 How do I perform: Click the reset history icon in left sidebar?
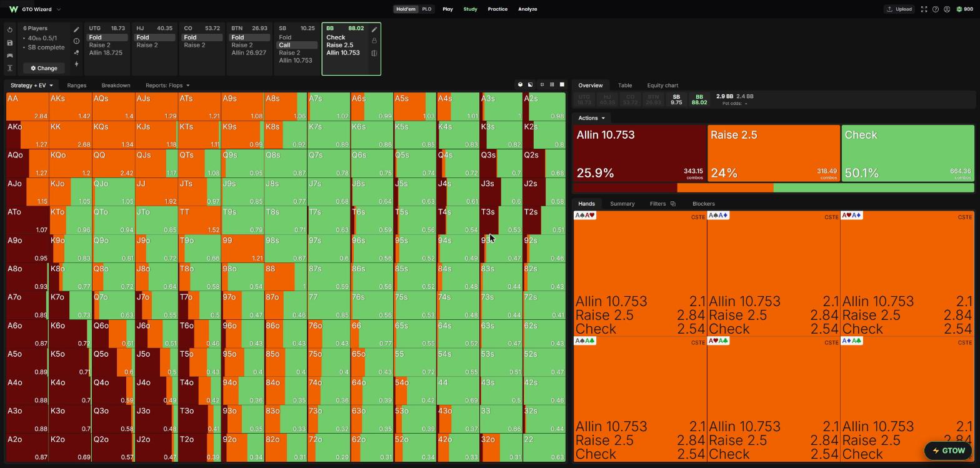(10, 30)
